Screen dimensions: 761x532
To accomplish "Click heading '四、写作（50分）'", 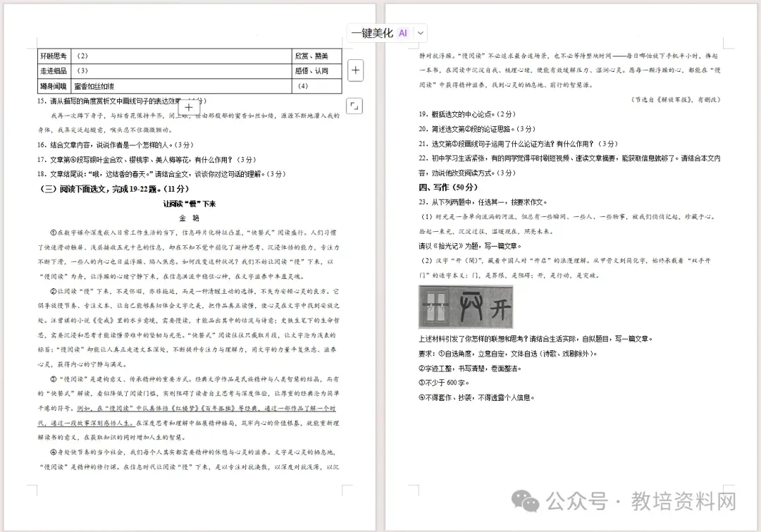I will (x=448, y=187).
